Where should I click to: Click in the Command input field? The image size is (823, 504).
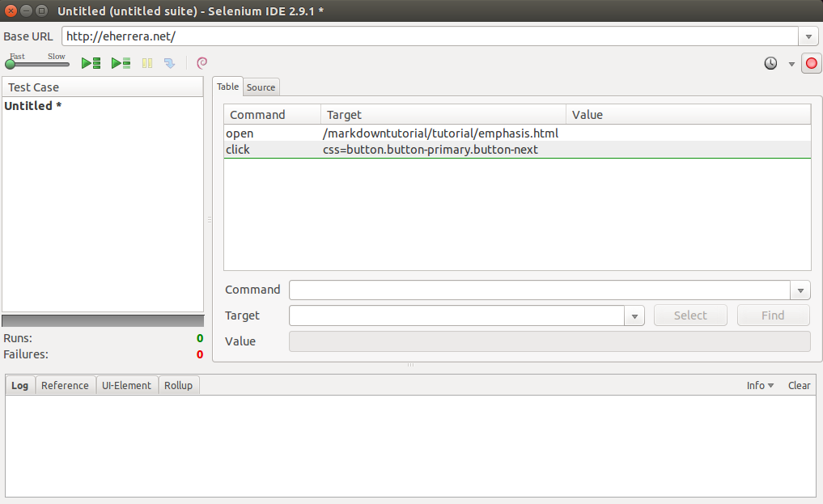(x=540, y=290)
